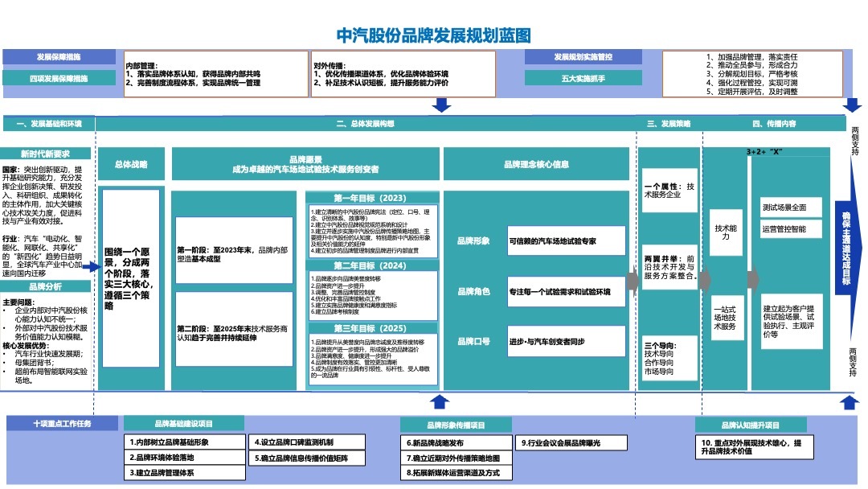
Task: Click the blue down arrow below 对外传播 box
Action: pyautogui.click(x=441, y=105)
